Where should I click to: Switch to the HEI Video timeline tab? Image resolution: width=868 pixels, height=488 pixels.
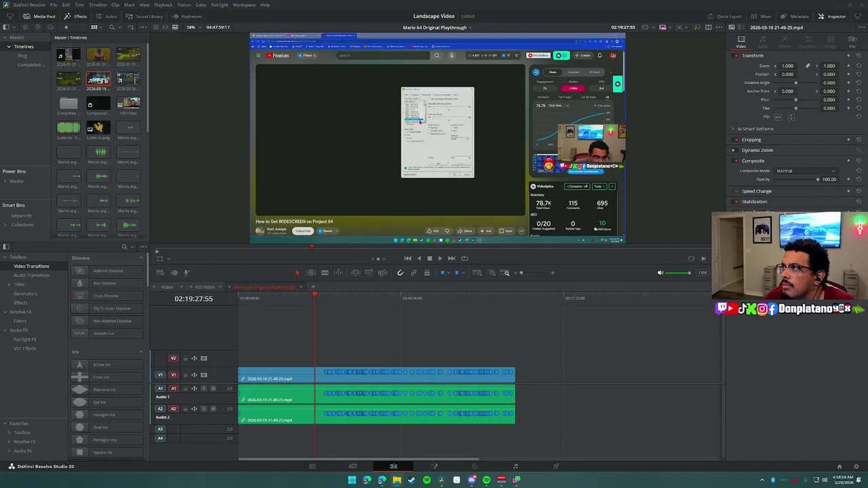(x=205, y=287)
